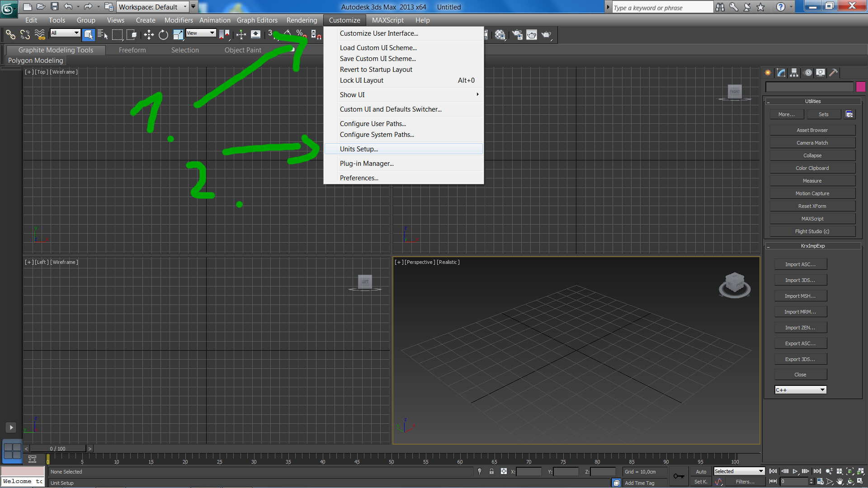Click the Set Keys key icon
Screen dimensions: 868x488
tap(679, 476)
